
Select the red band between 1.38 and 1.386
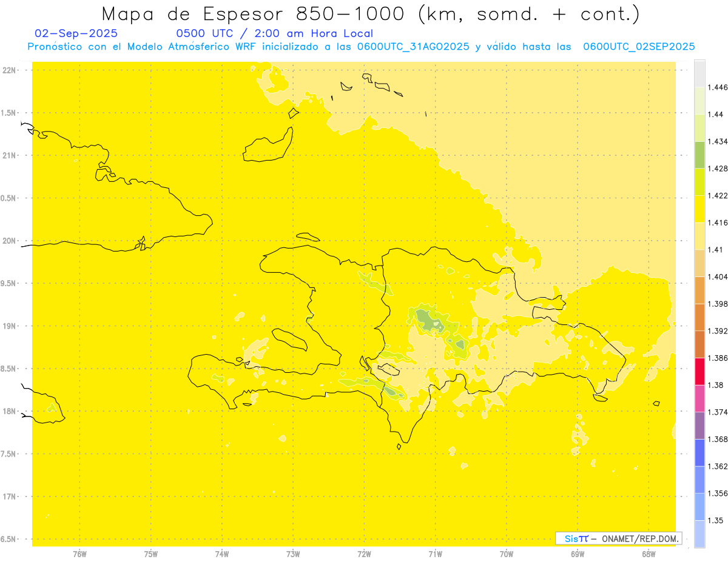point(699,371)
